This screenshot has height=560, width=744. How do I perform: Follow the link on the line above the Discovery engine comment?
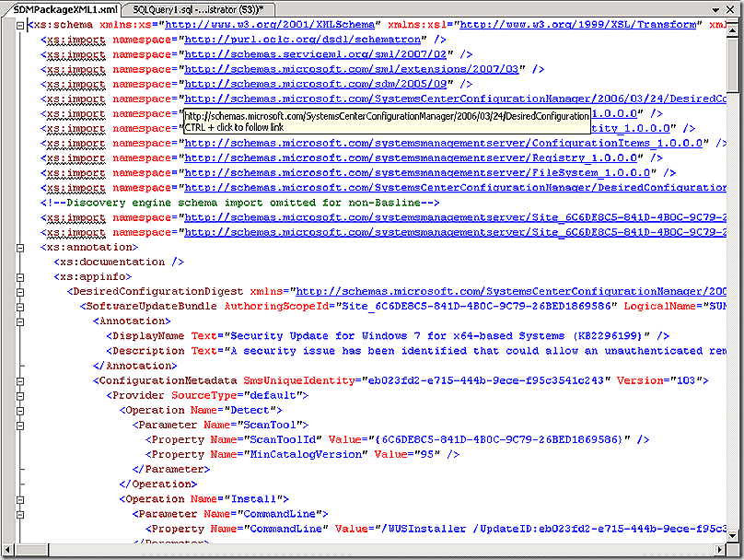pyautogui.click(x=456, y=188)
